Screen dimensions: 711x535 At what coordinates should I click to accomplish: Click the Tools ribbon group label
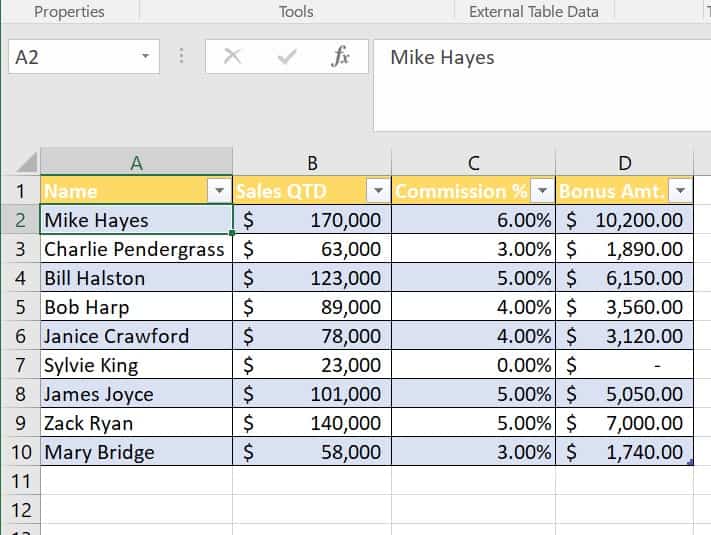(x=296, y=12)
